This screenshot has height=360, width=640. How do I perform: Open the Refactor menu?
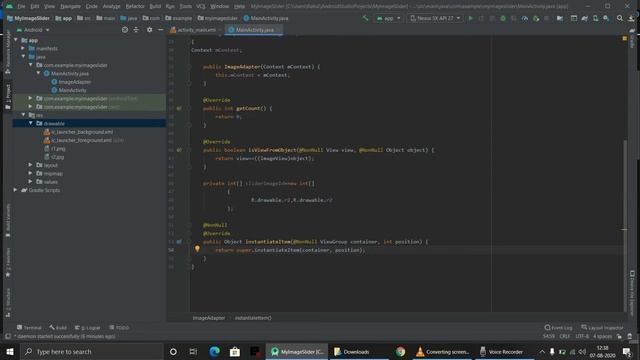[135, 6]
